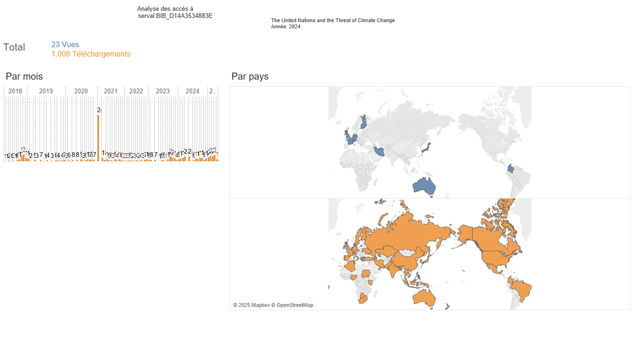This screenshot has height=362, width=644.
Task: Select the 23 Vues total label
Action: pos(65,44)
